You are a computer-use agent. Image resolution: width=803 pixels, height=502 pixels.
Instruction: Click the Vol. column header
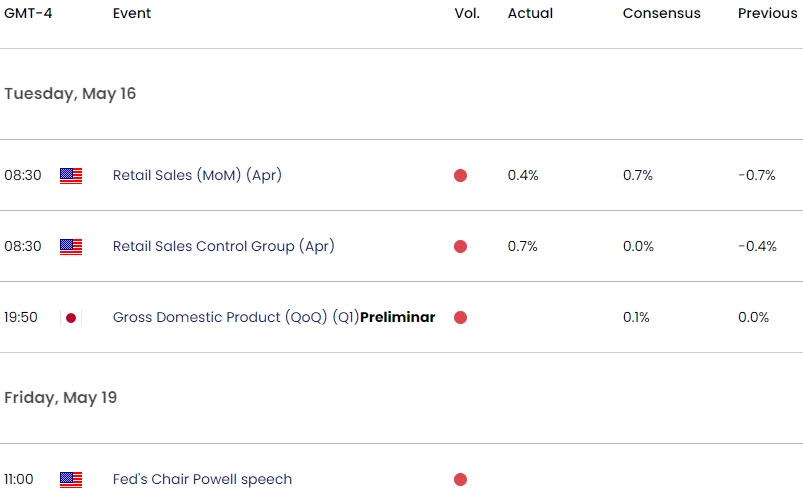pos(467,14)
